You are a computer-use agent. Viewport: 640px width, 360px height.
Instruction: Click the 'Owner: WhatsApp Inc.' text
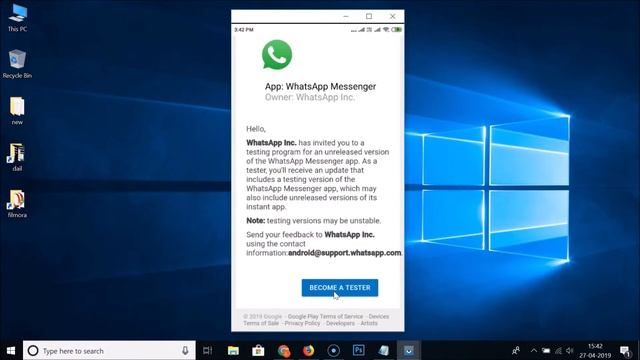[x=310, y=98]
